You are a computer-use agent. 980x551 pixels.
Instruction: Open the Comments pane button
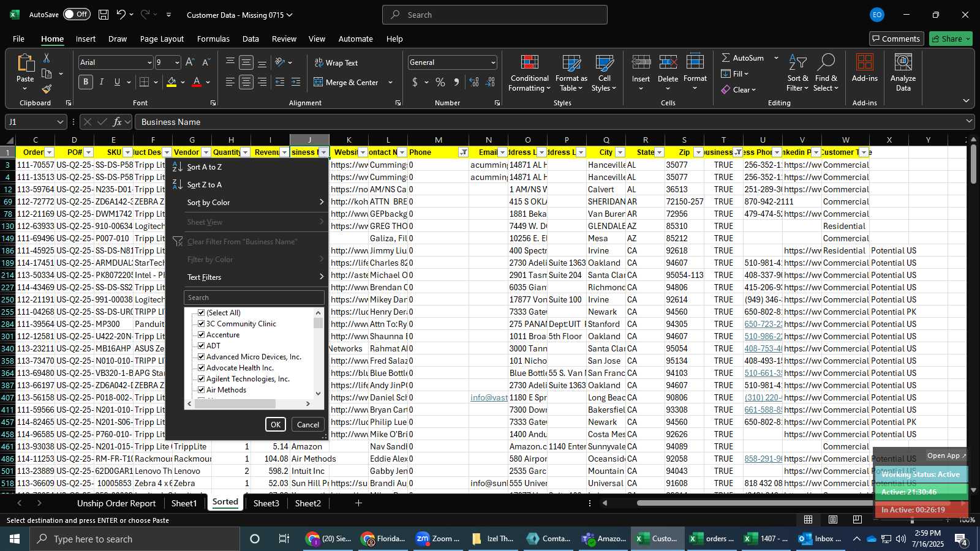click(x=896, y=39)
